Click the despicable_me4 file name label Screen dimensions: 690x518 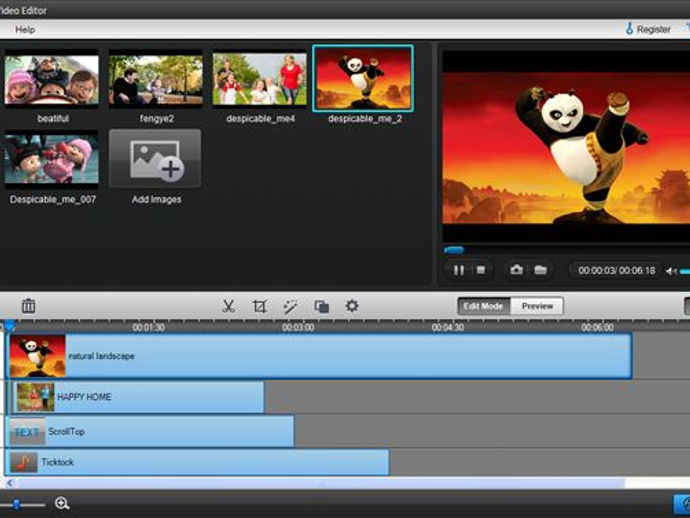click(261, 119)
